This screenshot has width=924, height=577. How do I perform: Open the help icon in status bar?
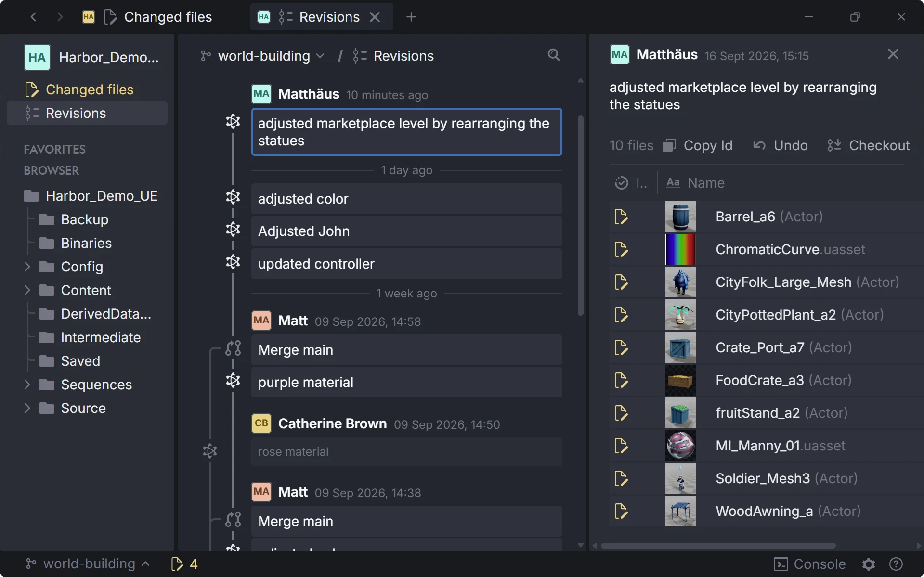(896, 564)
